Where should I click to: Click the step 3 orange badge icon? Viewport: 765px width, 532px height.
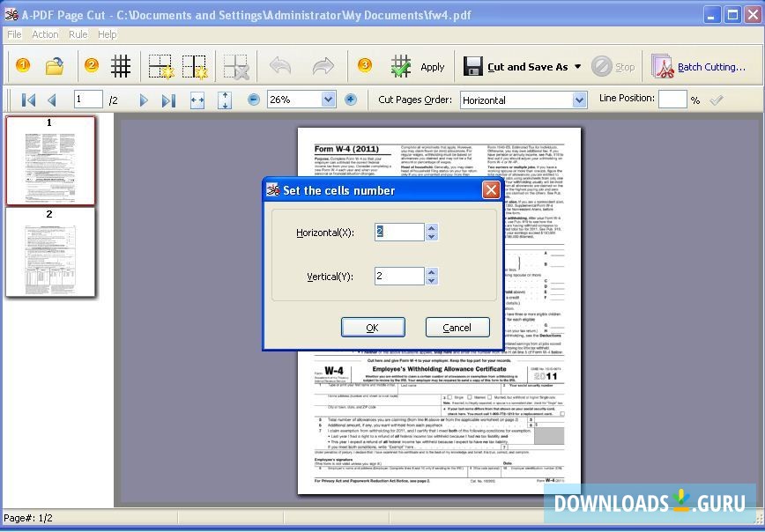click(365, 65)
